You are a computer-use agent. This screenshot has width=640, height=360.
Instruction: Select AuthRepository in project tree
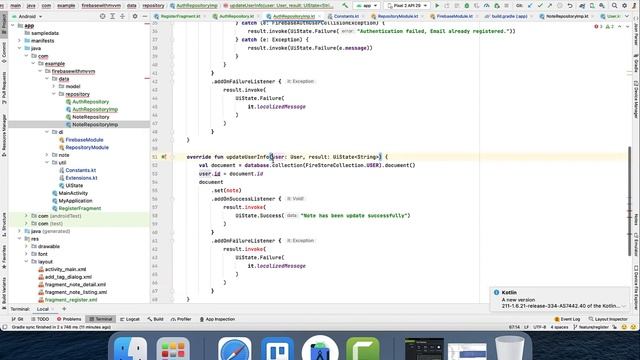tap(91, 102)
